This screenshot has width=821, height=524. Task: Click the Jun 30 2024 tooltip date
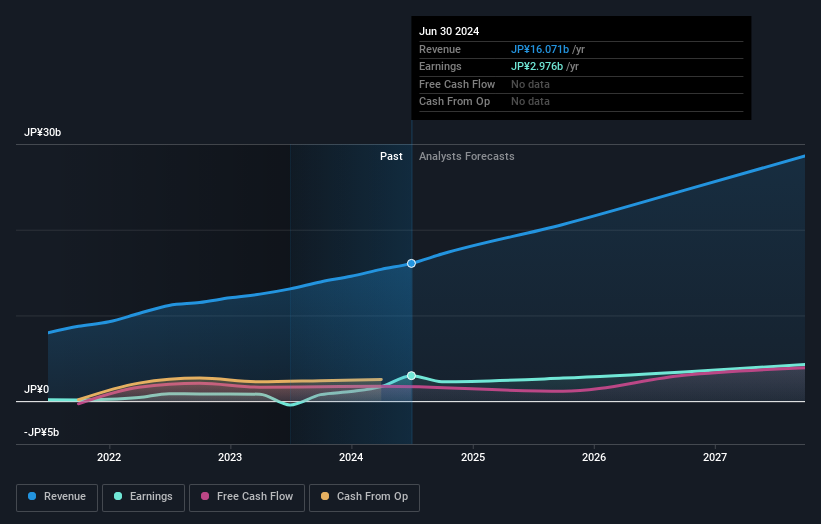[449, 31]
